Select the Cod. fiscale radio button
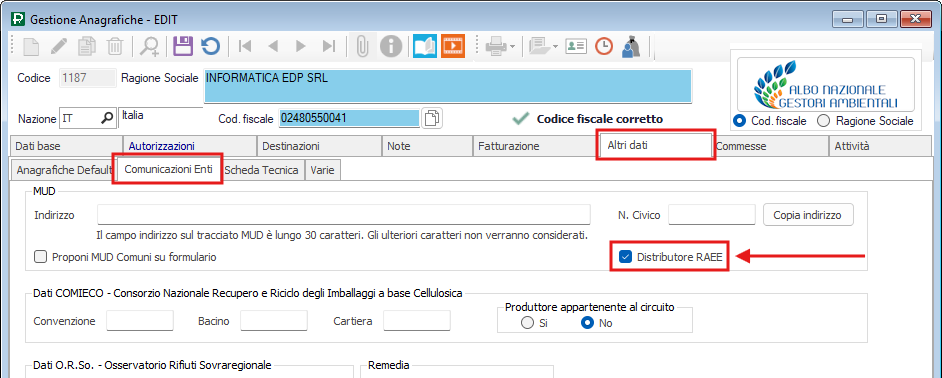The height and width of the screenshot is (378, 942). (740, 121)
